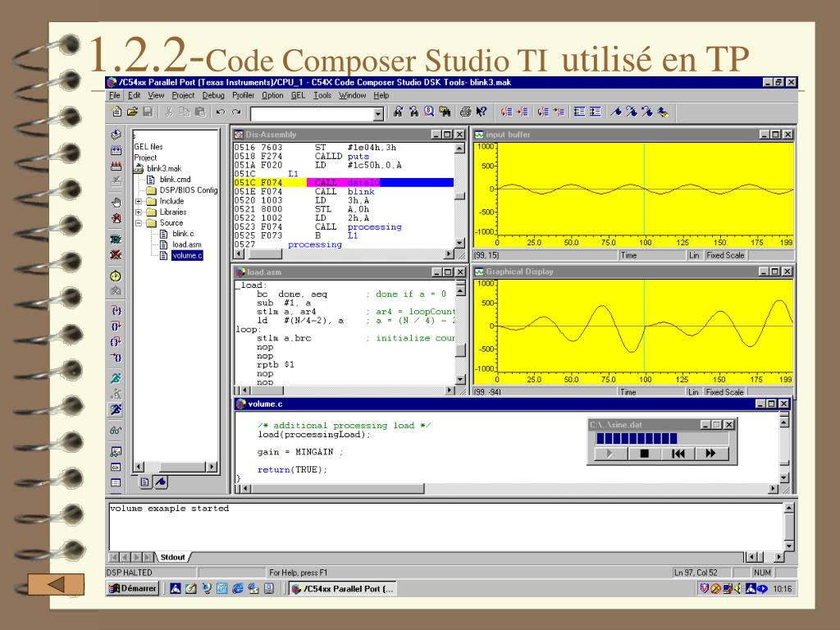This screenshot has width=840, height=630.
Task: Fast forward the sine.dat file
Action: pos(711,454)
